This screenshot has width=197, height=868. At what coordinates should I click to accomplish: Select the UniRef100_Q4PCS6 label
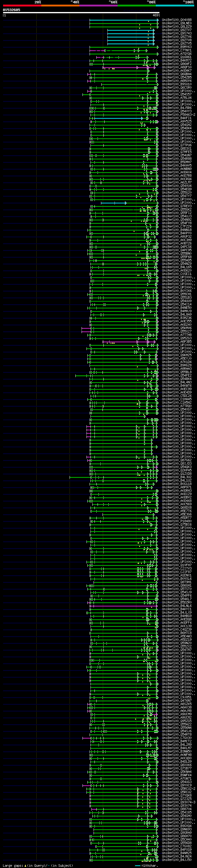[x=177, y=247]
